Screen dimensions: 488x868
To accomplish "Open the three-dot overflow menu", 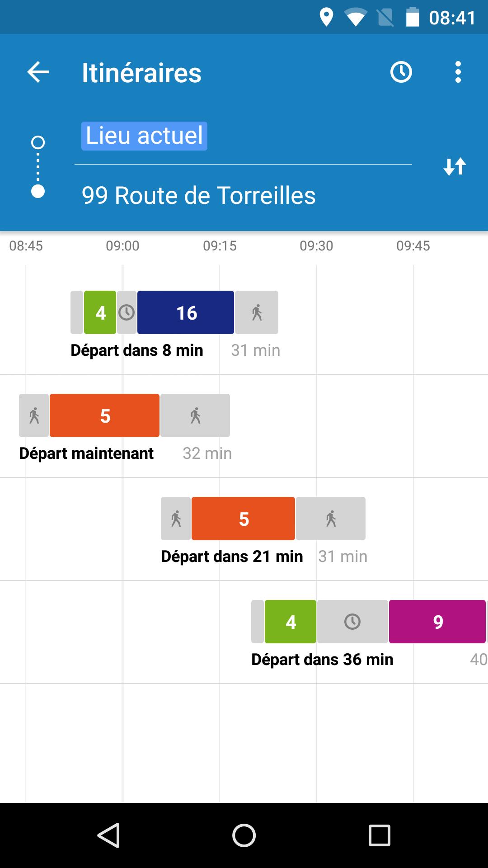I will point(458,72).
